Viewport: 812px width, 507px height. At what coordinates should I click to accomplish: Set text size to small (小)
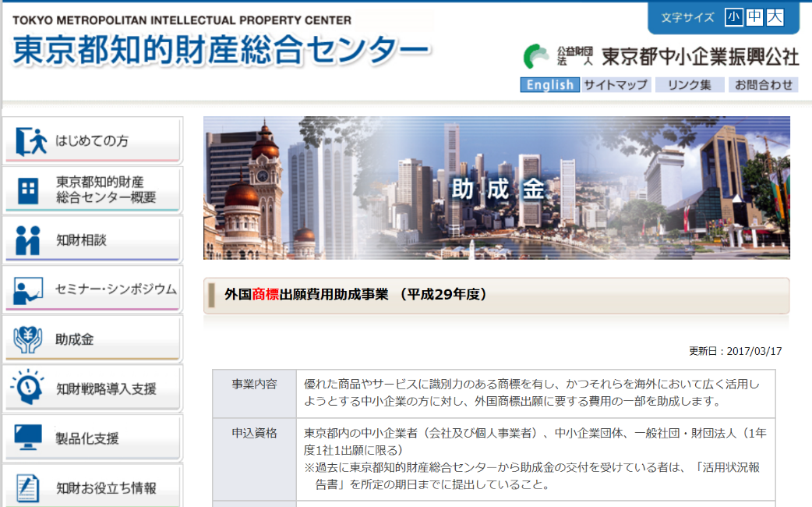click(x=733, y=17)
